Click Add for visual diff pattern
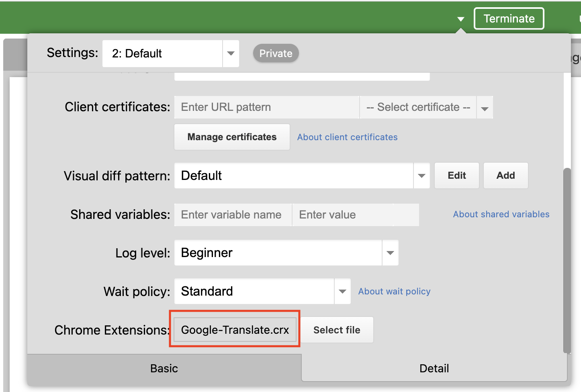The height and width of the screenshot is (392, 581). (505, 176)
